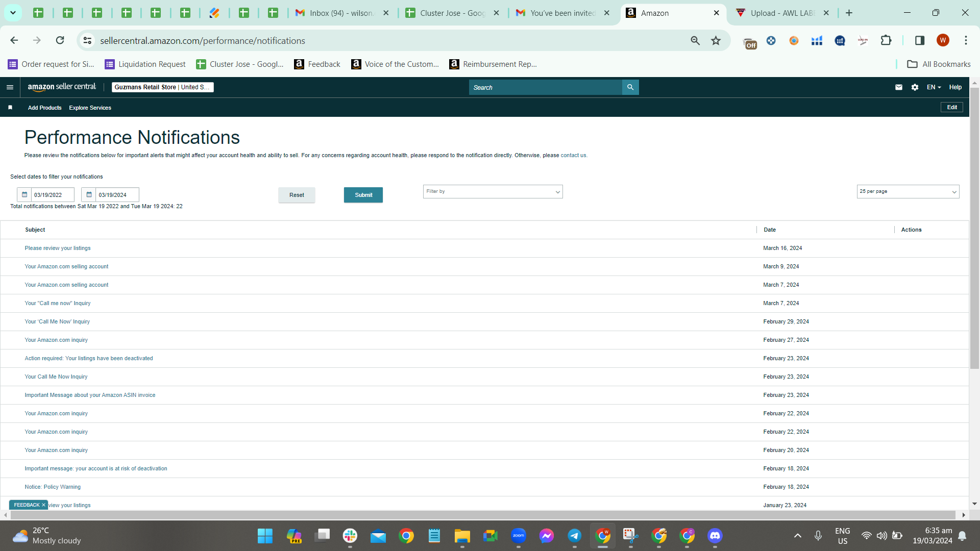The height and width of the screenshot is (551, 980).
Task: View site information icon in address bar
Action: pyautogui.click(x=88, y=40)
